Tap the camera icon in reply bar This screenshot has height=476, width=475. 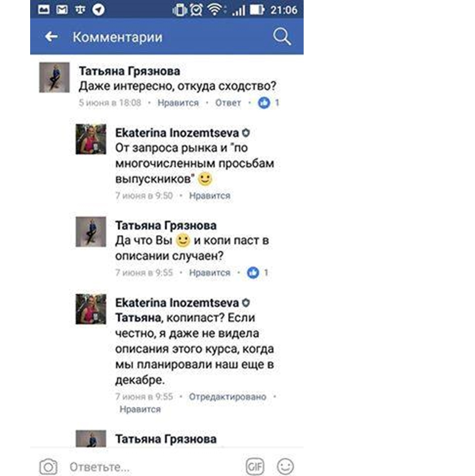(x=48, y=467)
